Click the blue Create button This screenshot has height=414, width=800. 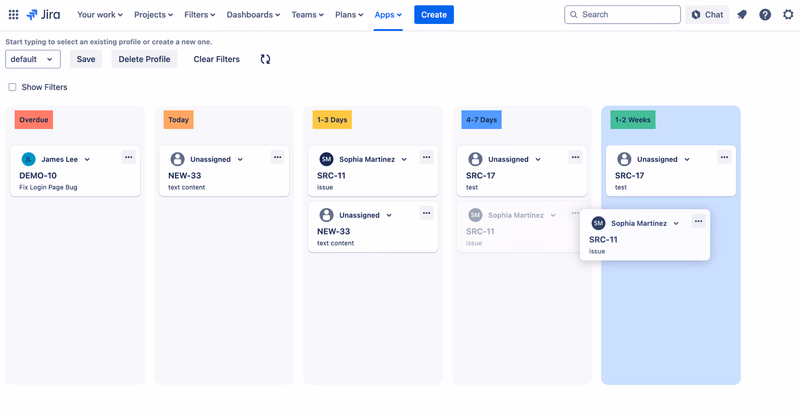(x=434, y=15)
